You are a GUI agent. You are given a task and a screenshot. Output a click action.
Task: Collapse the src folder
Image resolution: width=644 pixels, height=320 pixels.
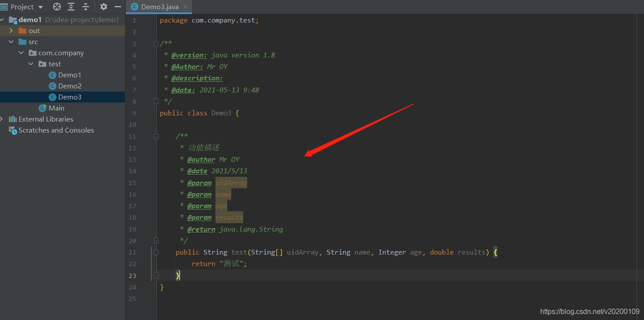(x=11, y=42)
